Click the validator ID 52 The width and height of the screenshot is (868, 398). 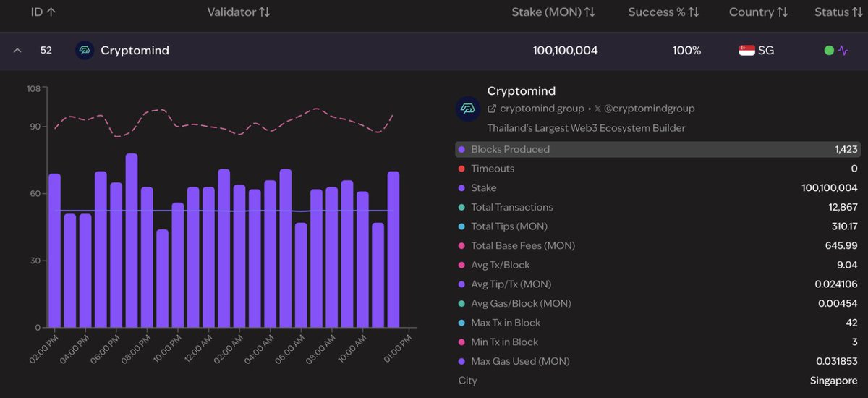[x=46, y=51]
